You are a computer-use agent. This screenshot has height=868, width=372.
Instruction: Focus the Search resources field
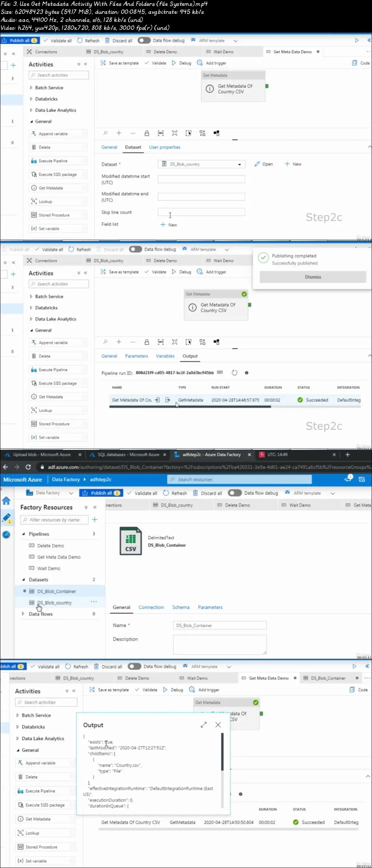coord(239,479)
